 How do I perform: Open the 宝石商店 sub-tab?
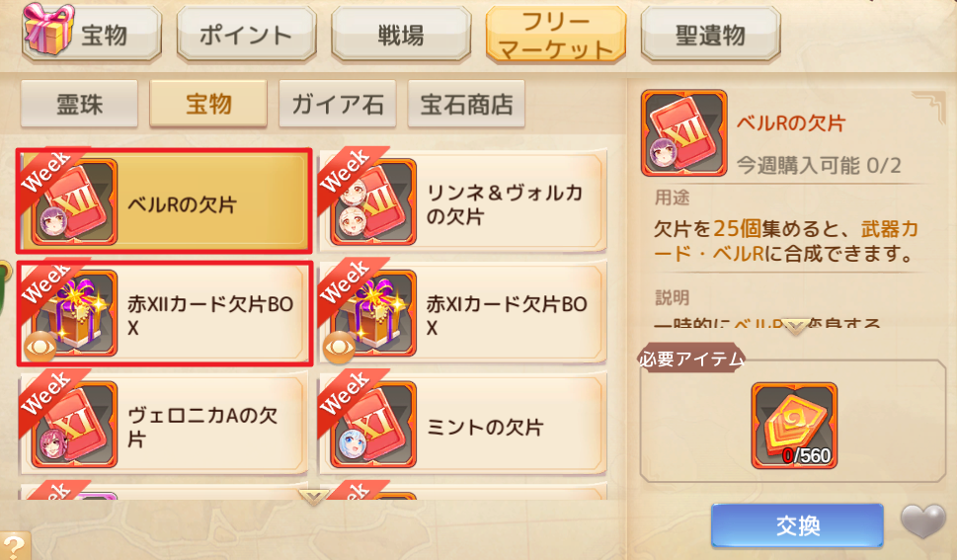point(466,104)
